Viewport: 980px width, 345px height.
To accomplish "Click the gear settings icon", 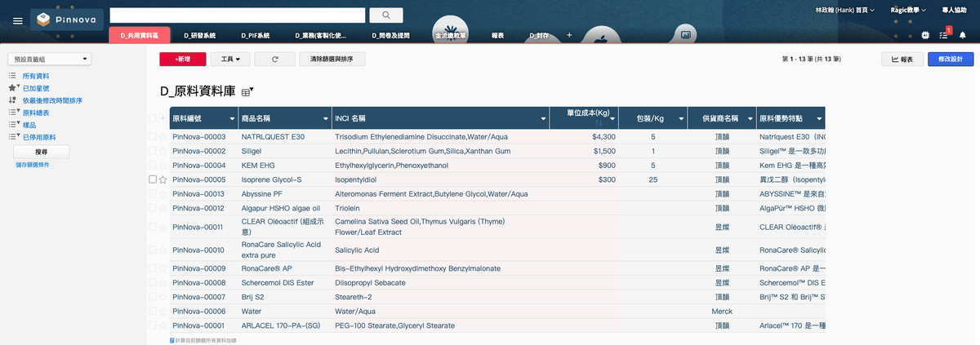I will (x=924, y=36).
